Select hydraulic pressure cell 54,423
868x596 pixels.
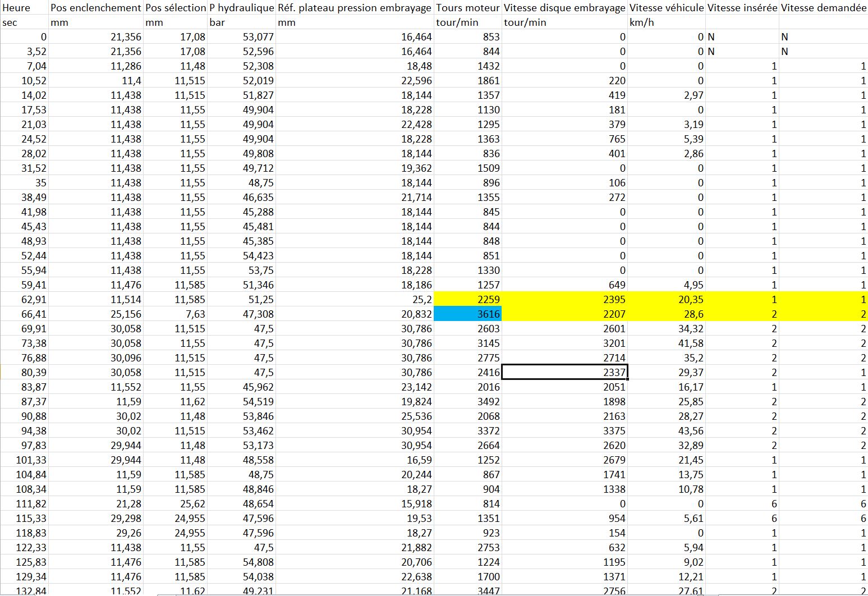point(242,255)
